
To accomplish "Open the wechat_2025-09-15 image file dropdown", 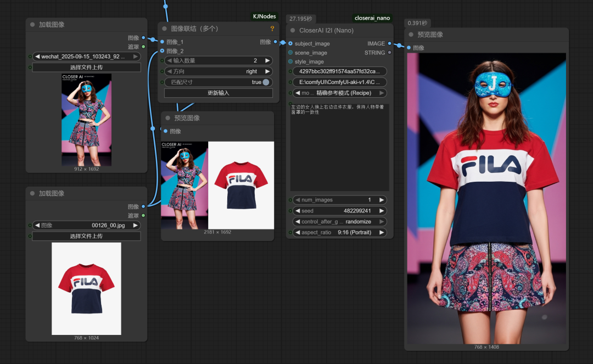I will click(86, 57).
